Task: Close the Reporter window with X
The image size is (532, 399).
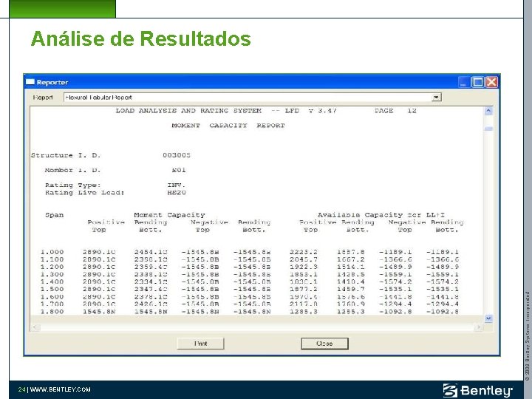Action: [x=491, y=82]
